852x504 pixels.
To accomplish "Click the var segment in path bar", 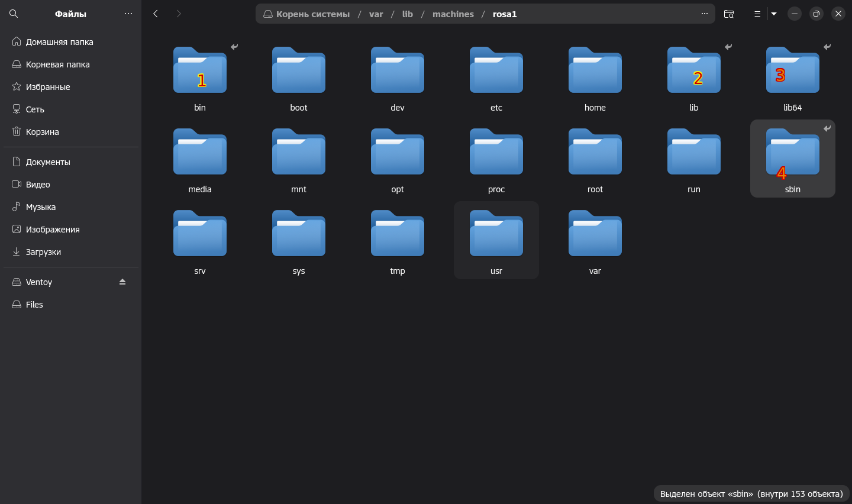I will coord(376,14).
